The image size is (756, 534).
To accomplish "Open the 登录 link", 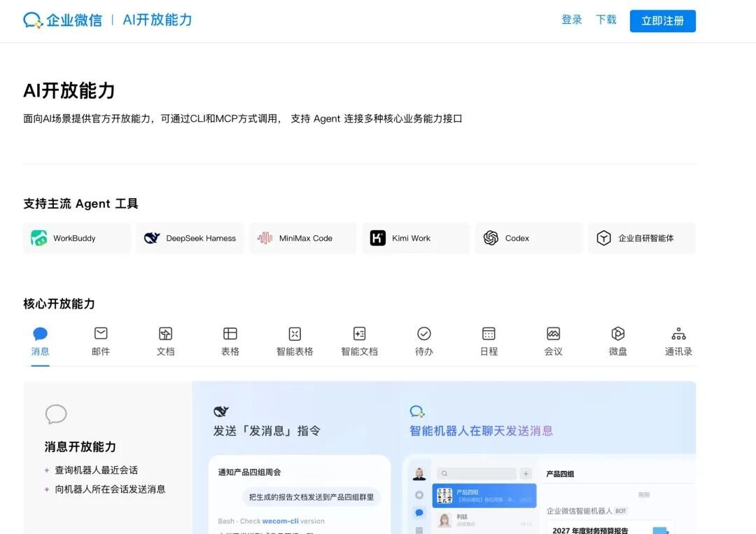I will pos(571,20).
